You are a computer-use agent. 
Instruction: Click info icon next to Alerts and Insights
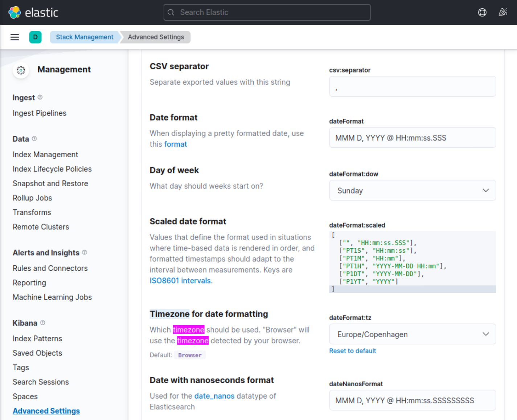pos(85,252)
